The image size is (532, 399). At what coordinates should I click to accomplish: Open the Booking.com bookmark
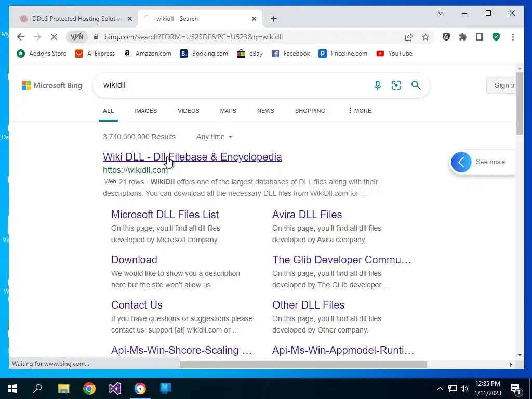tap(204, 54)
